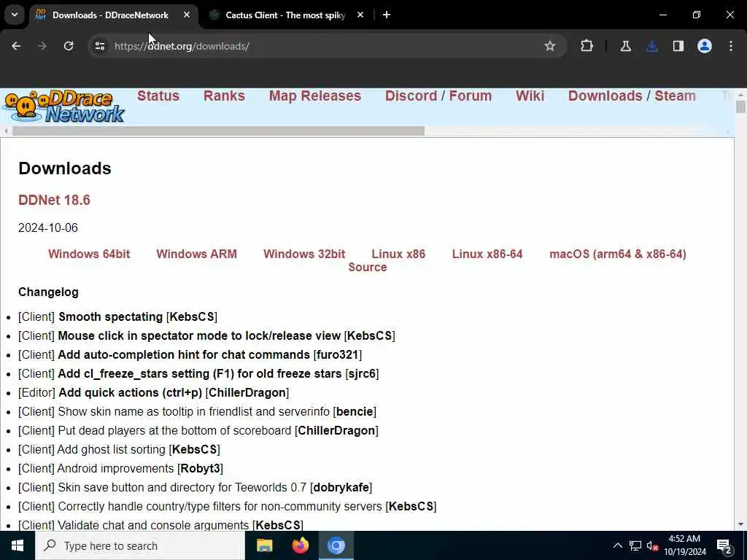Show hidden system tray icons
Viewport: 747px width, 560px height.
617,545
